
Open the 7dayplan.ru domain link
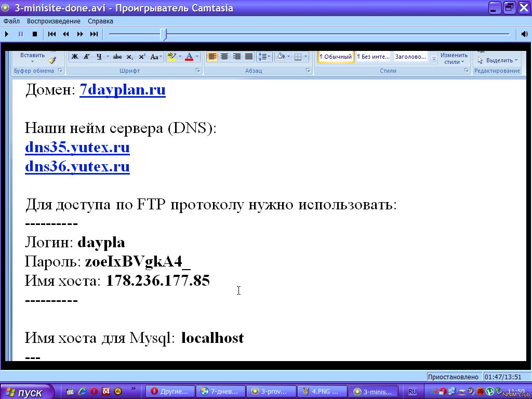point(122,90)
